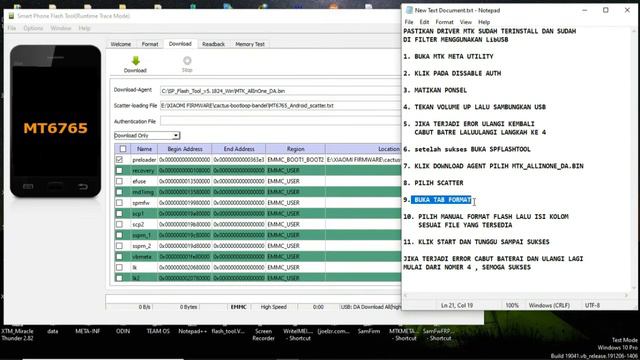The image size is (640, 360).
Task: Open the Screen Recorder desktop shortcut
Action: coord(263,334)
